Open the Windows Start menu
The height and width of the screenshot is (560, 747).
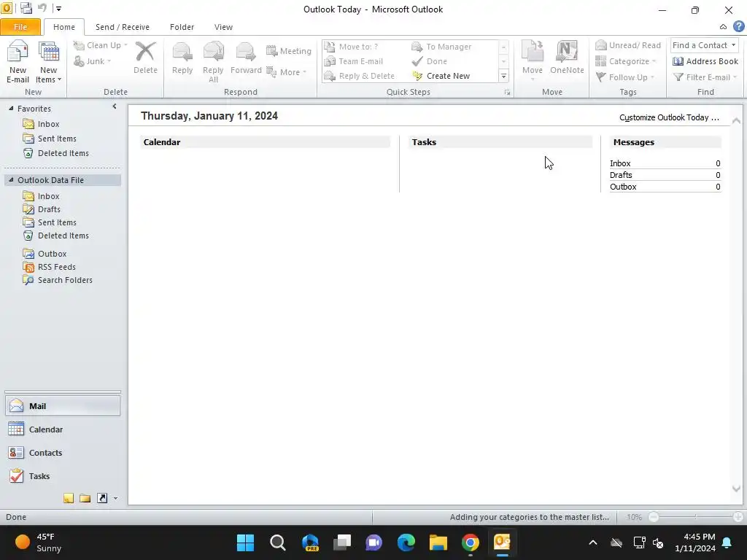pos(246,542)
